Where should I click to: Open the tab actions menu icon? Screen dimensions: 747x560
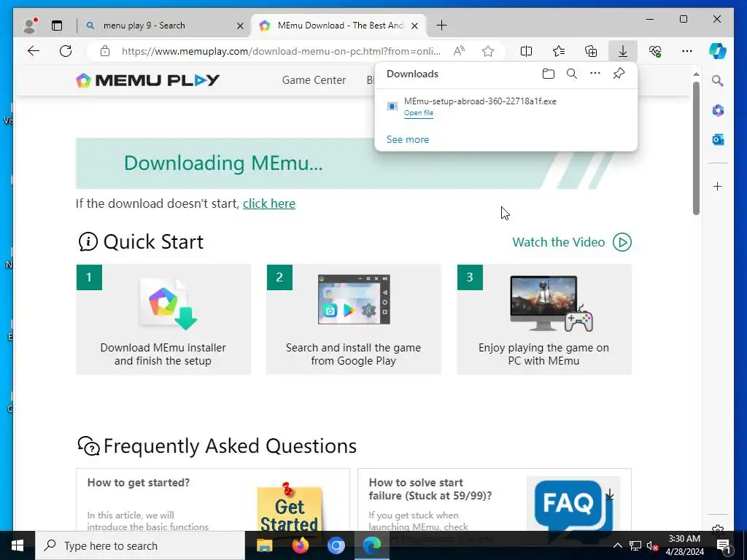[x=57, y=26]
